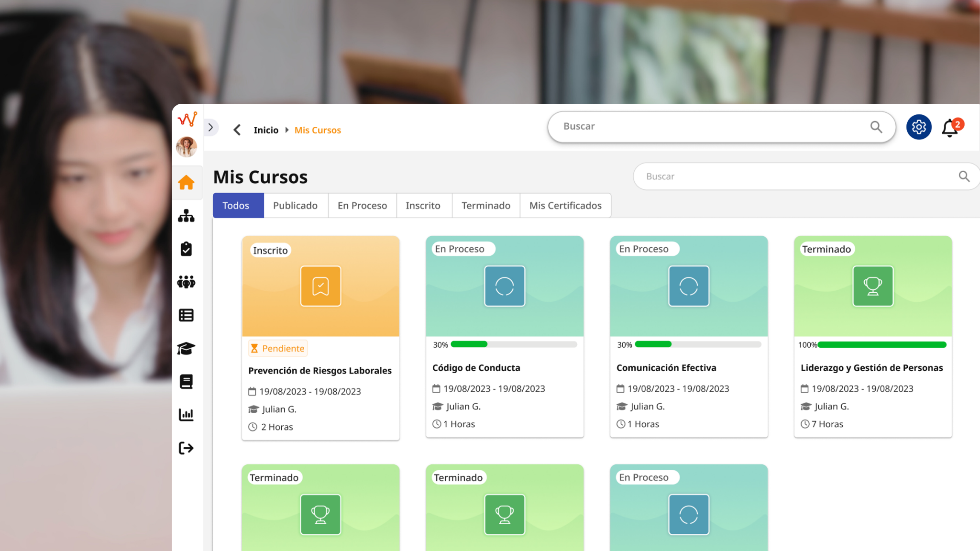Viewport: 980px width, 551px height.
Task: Open the organization chart sidebar icon
Action: tap(186, 216)
